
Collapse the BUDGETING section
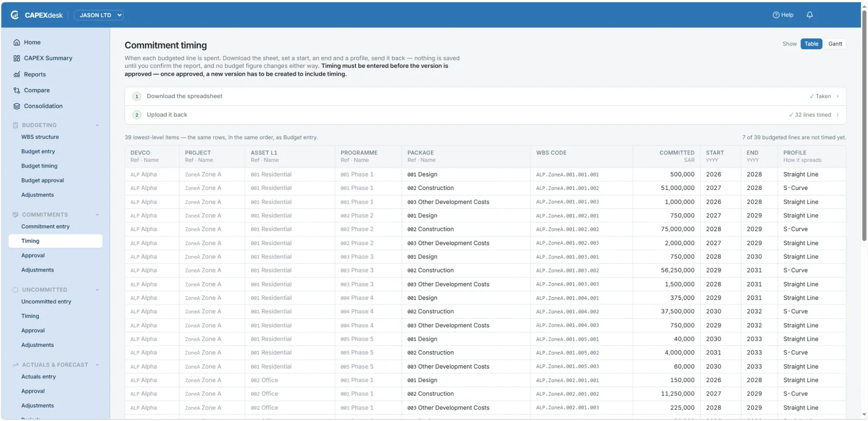point(97,125)
